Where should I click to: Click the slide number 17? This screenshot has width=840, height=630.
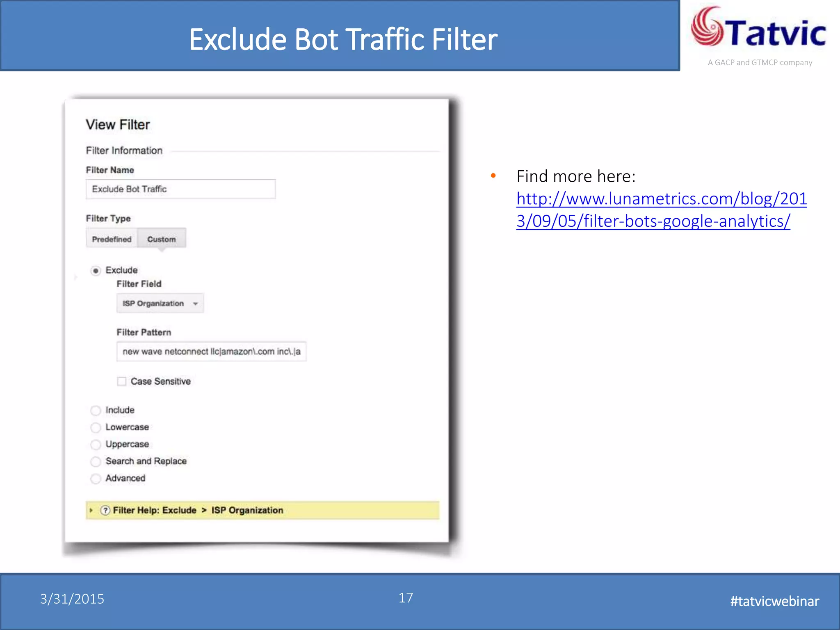click(406, 598)
